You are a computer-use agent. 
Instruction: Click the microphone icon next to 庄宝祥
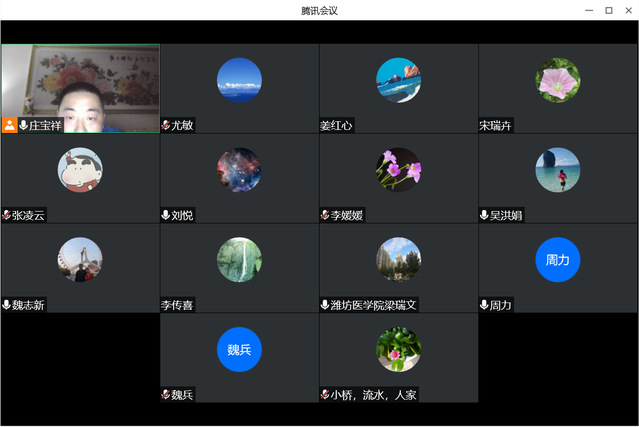[x=23, y=126]
